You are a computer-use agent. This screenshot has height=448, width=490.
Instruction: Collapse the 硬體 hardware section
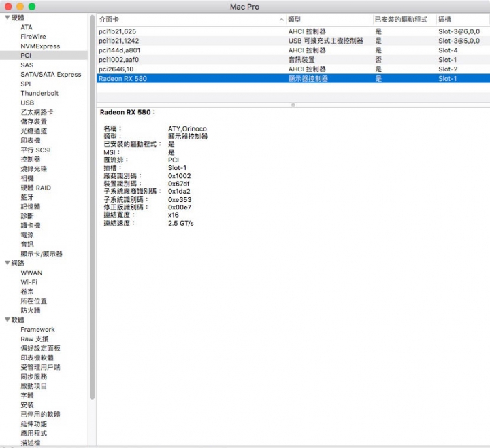tap(7, 18)
